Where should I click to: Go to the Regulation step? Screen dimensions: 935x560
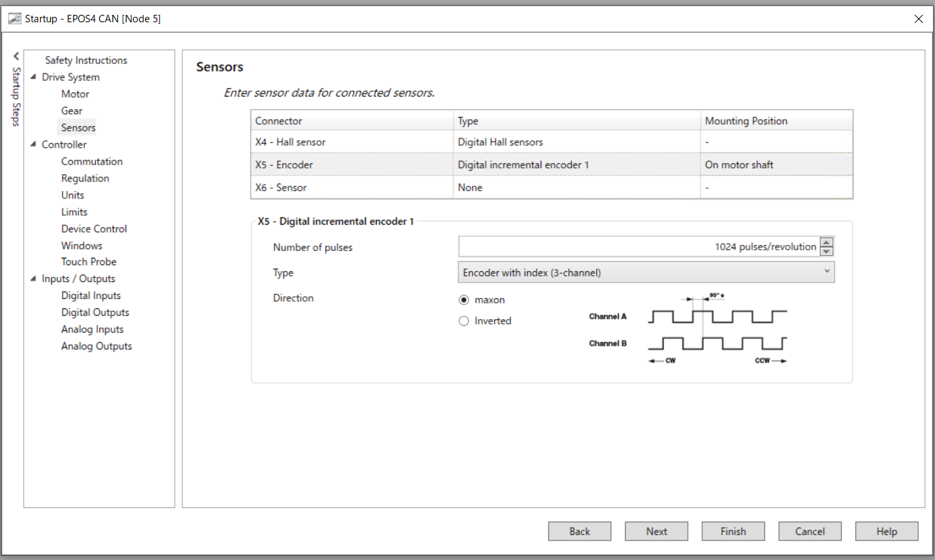pyautogui.click(x=85, y=178)
